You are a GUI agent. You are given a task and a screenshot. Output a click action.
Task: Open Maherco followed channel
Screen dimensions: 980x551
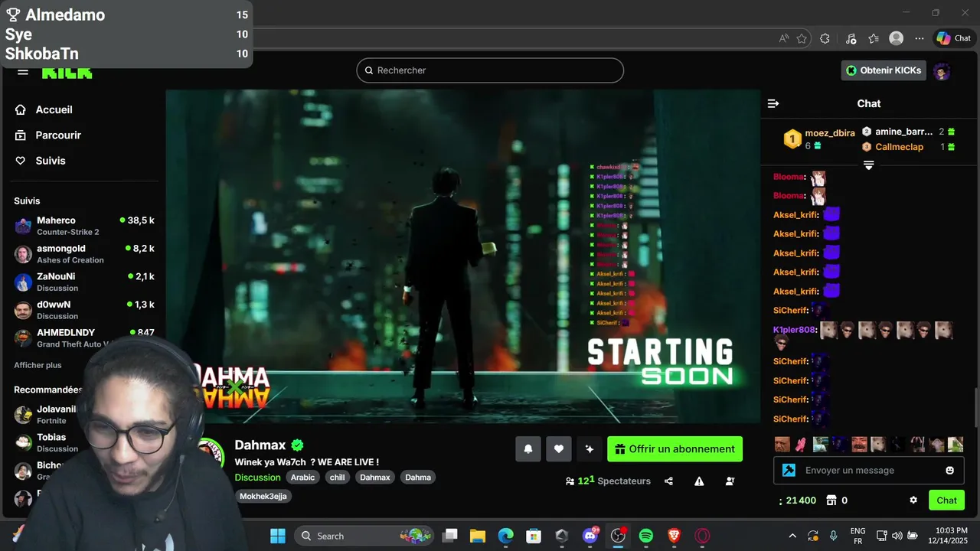pyautogui.click(x=84, y=226)
